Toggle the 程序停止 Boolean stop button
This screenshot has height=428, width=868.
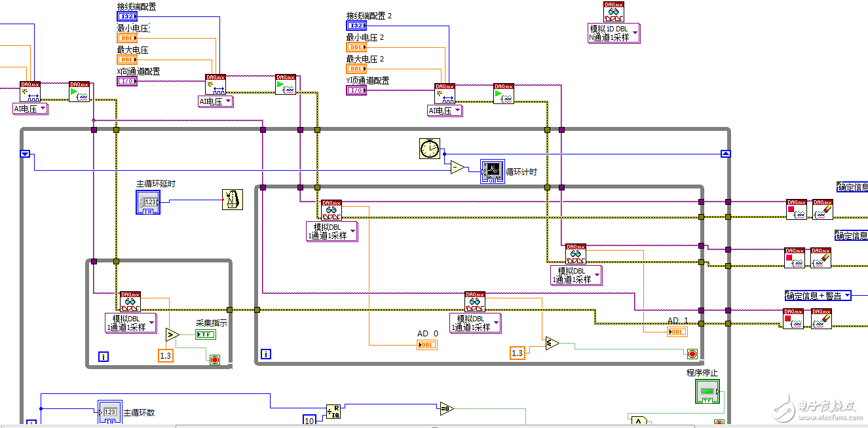(x=707, y=392)
